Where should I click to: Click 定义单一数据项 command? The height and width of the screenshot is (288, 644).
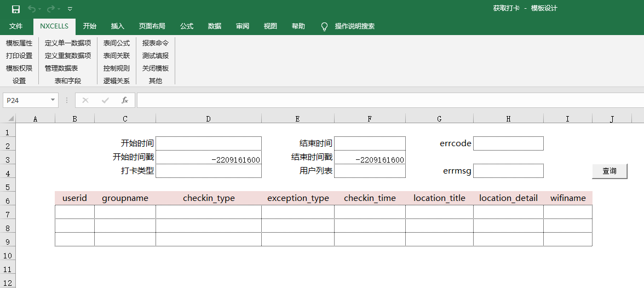(68, 43)
